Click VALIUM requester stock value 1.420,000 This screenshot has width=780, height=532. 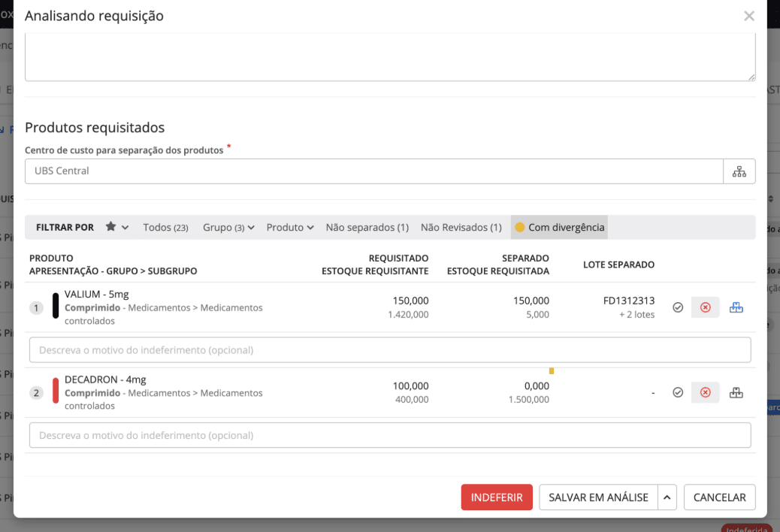(408, 315)
